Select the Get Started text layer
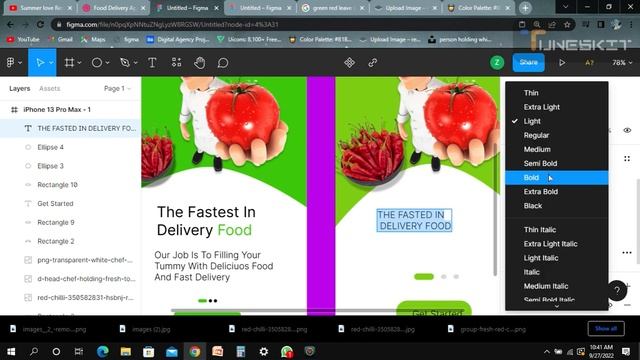The height and width of the screenshot is (360, 640). coord(71,203)
